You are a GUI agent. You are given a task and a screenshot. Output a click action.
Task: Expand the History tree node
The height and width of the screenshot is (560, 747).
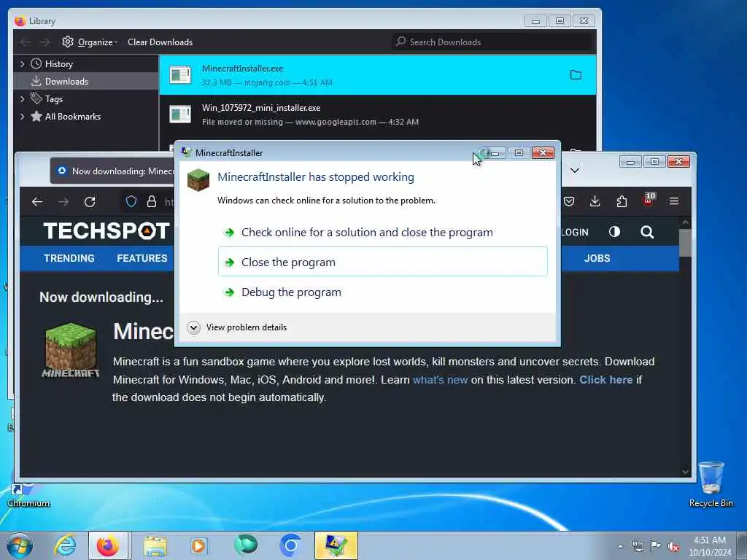coord(22,64)
